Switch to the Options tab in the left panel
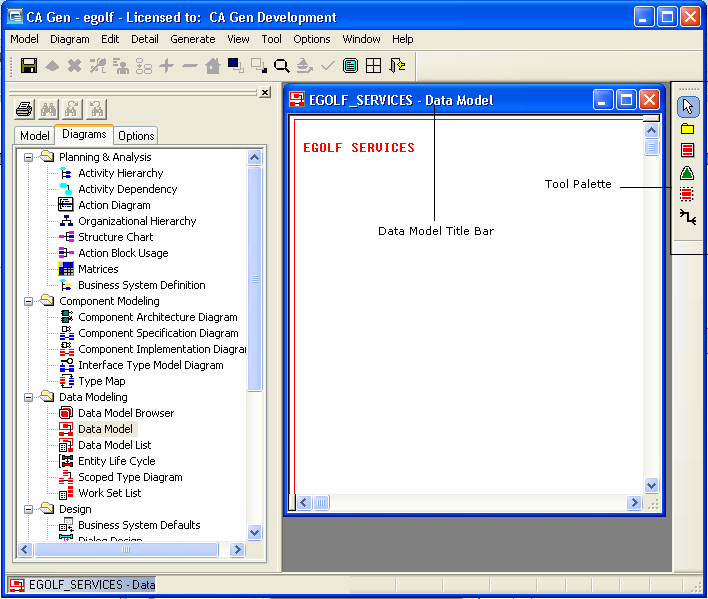The height and width of the screenshot is (599, 708). 136,136
